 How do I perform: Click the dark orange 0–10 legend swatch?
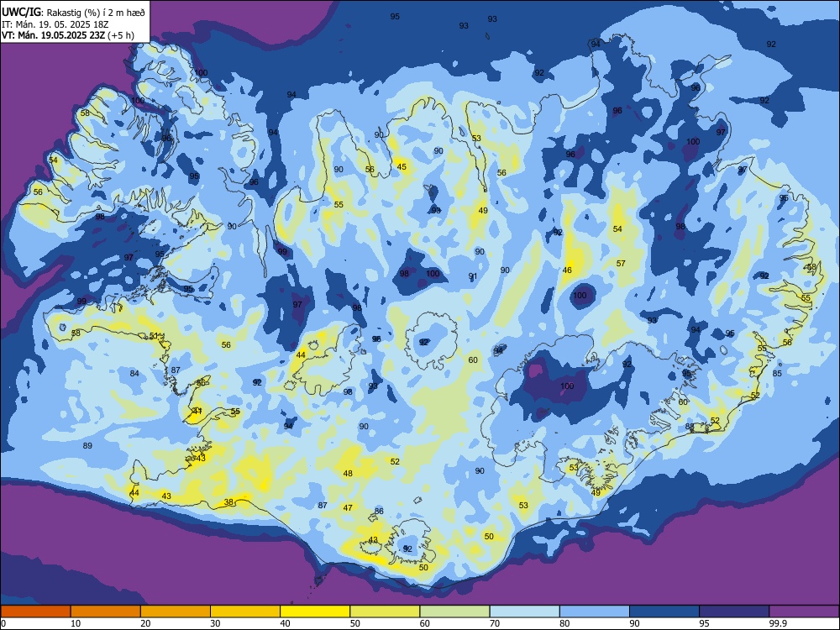[35, 612]
